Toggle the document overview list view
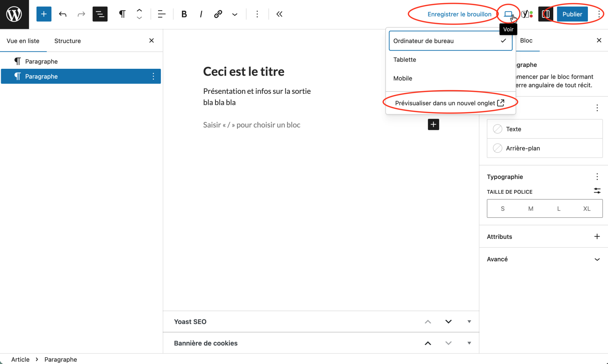This screenshot has height=364, width=608. click(x=100, y=14)
